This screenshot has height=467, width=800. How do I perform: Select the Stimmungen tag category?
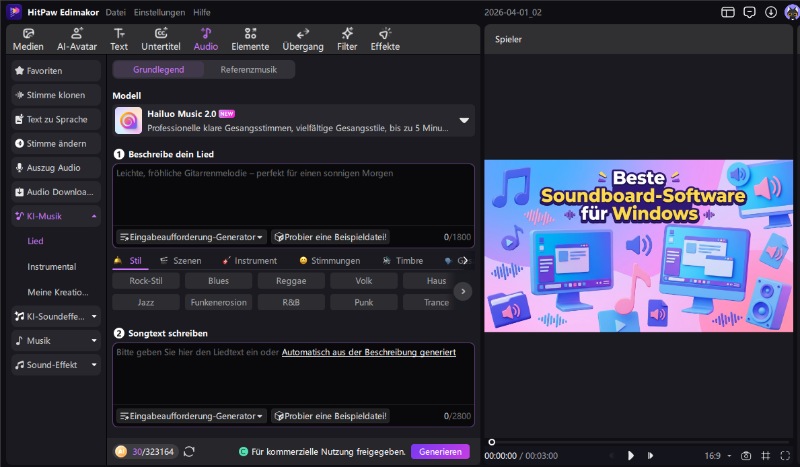(x=330, y=261)
